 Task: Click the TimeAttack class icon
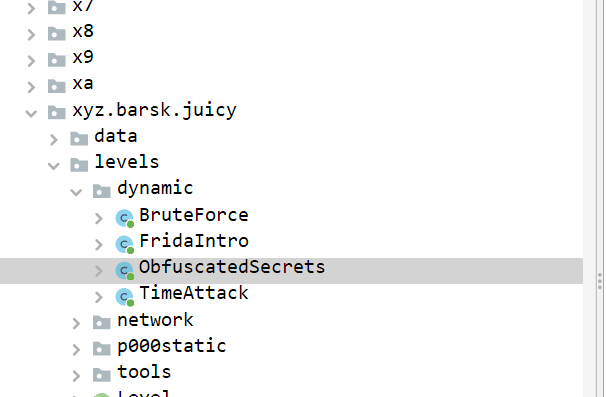[124, 297]
